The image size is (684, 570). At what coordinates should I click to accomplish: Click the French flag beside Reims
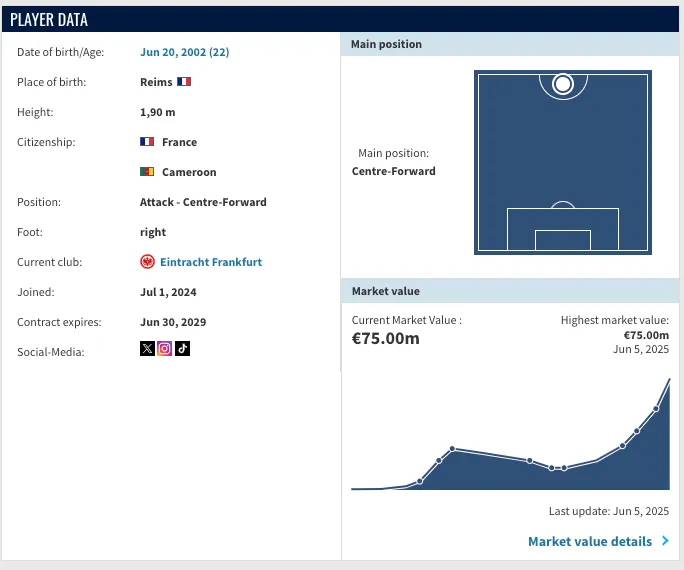[184, 82]
